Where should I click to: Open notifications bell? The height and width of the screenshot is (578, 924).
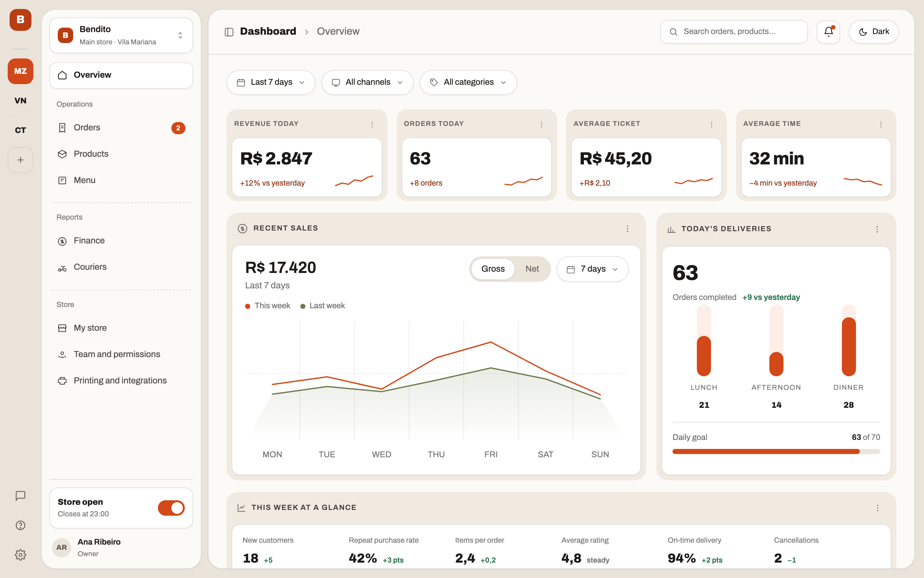[x=828, y=32]
